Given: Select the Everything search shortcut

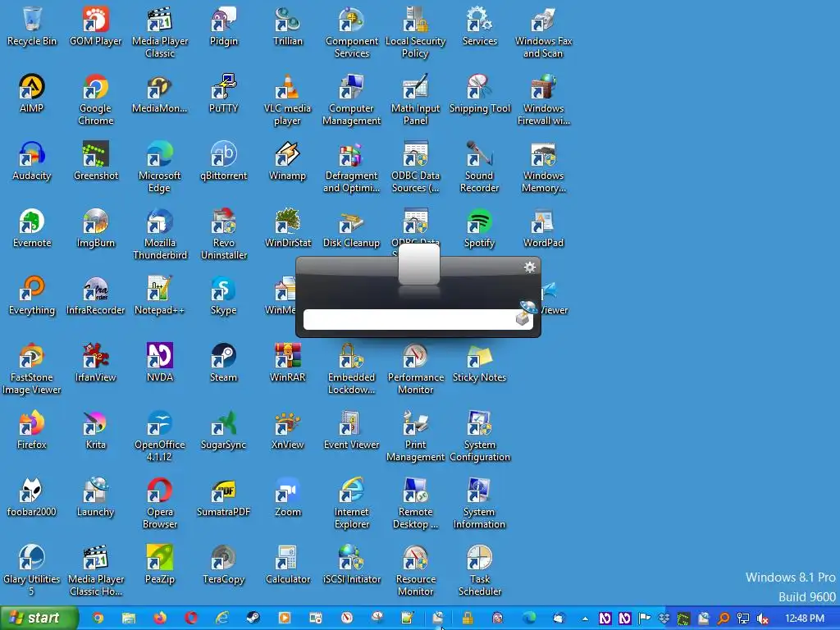Looking at the screenshot, I should 32,295.
